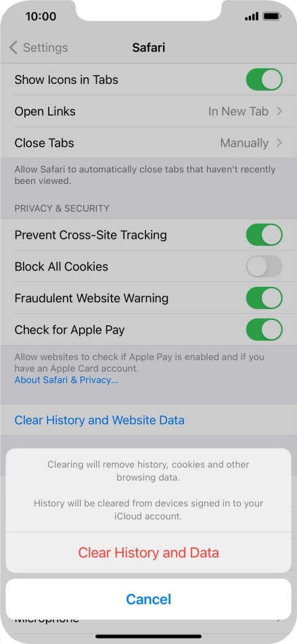Disable Show Icons in Tabs switch
The width and height of the screenshot is (297, 644).
pyautogui.click(x=264, y=80)
